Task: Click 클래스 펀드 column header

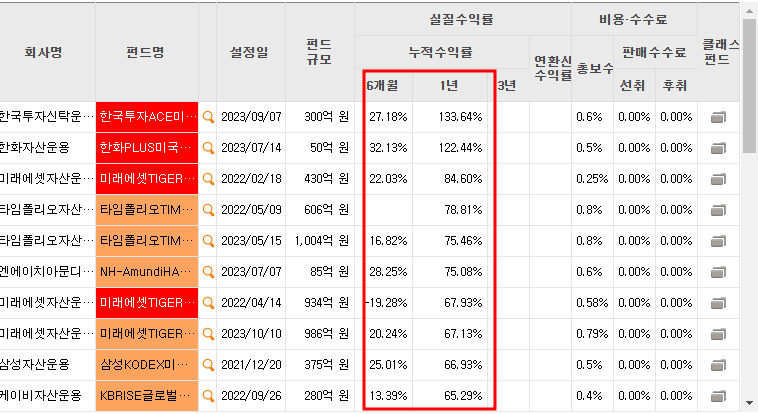Action: (x=720, y=52)
